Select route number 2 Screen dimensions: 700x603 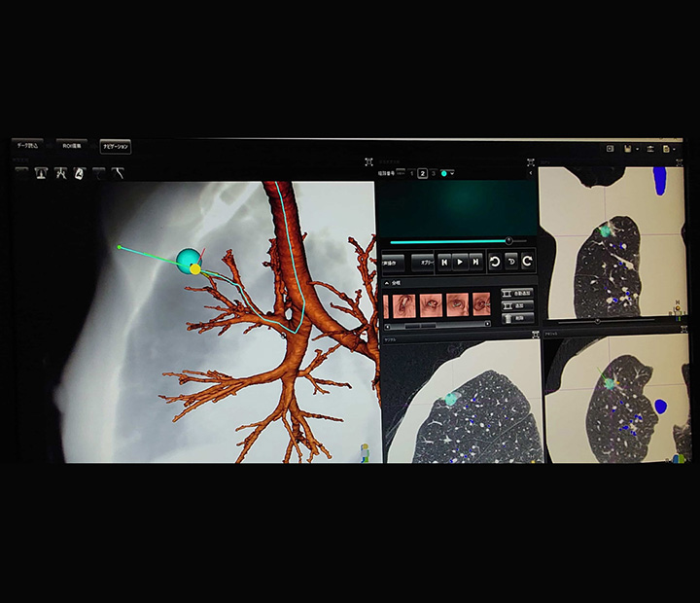[423, 173]
